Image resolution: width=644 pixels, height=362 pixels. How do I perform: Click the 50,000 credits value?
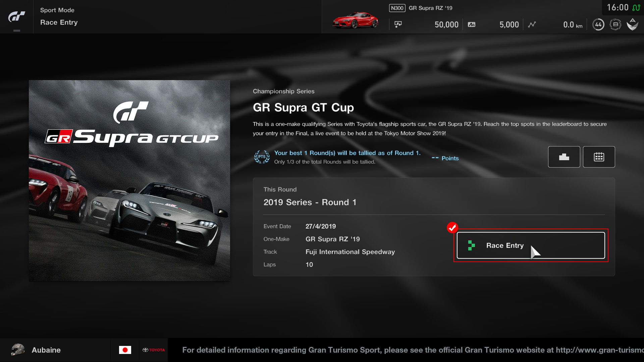tap(446, 24)
